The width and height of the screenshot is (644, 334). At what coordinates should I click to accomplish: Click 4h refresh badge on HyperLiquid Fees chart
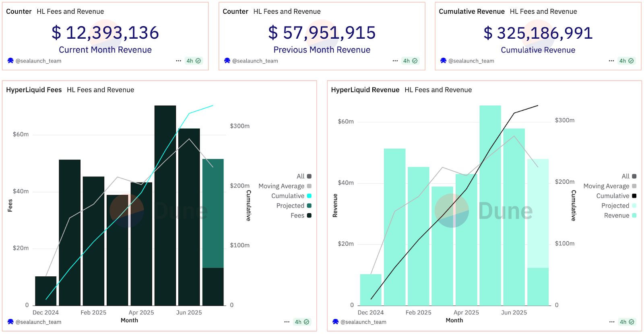coord(302,322)
